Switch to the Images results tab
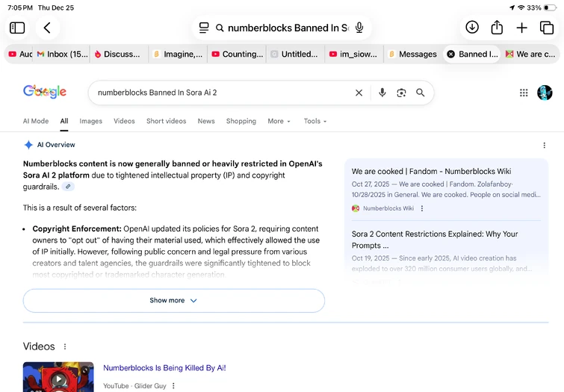Screen dimensions: 564x392 (90, 121)
